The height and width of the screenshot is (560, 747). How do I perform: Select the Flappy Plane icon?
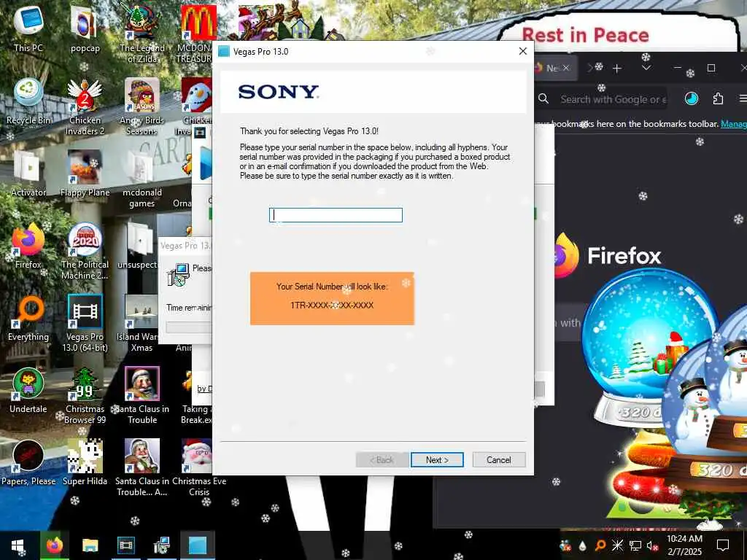(x=85, y=174)
